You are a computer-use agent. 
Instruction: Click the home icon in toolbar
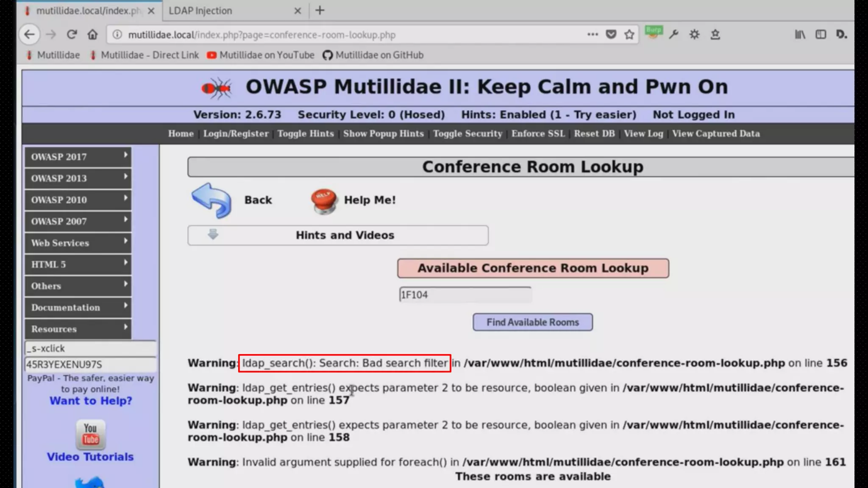pyautogui.click(x=92, y=34)
